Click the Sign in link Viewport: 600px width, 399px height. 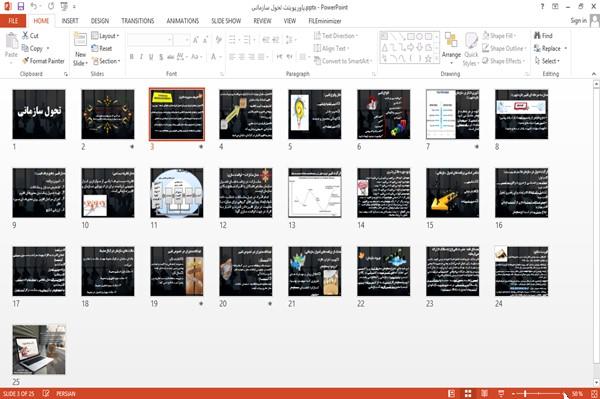pyautogui.click(x=578, y=21)
